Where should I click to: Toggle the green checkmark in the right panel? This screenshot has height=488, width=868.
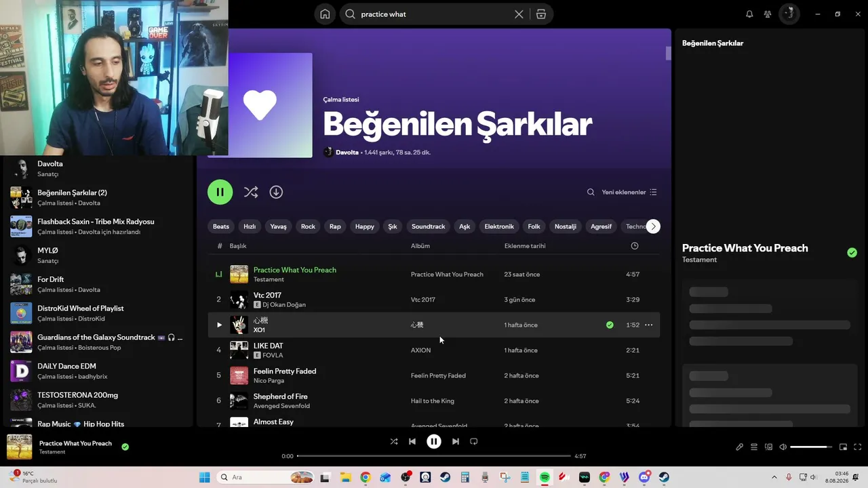[x=852, y=253]
